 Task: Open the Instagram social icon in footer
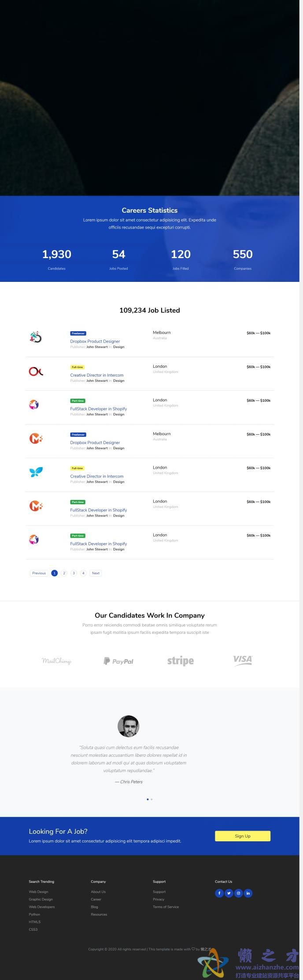pos(239,893)
